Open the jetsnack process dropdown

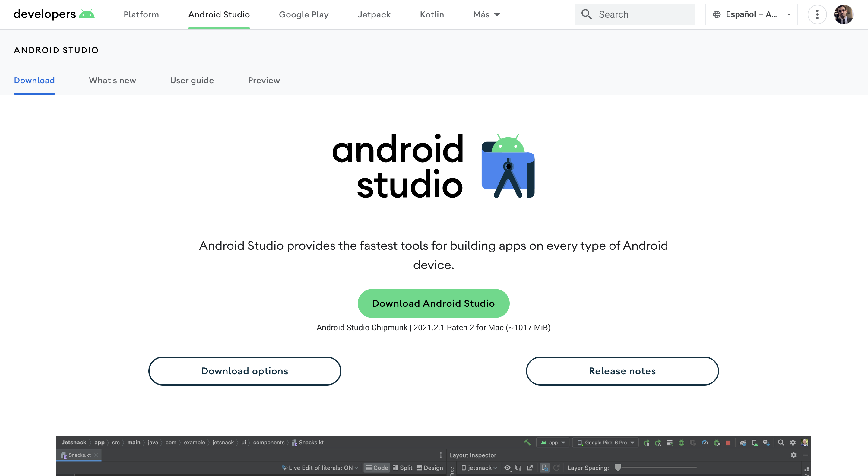(x=479, y=468)
